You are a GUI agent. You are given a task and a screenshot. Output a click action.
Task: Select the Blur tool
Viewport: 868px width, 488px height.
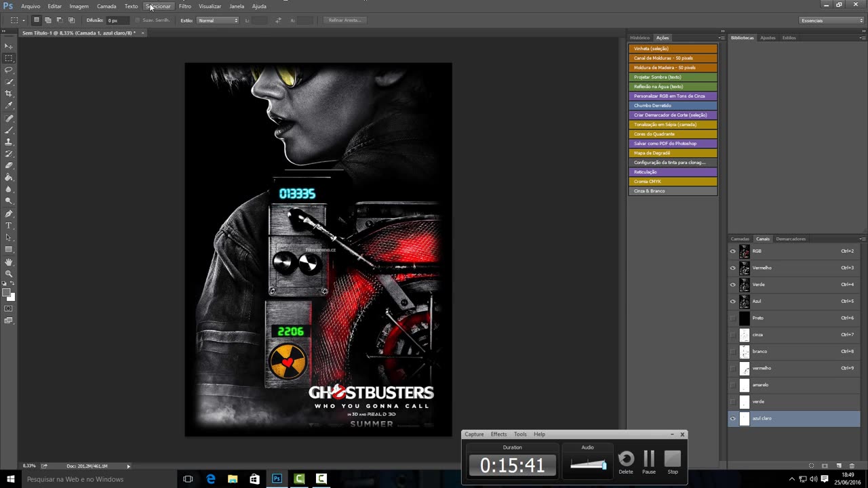pos(9,189)
